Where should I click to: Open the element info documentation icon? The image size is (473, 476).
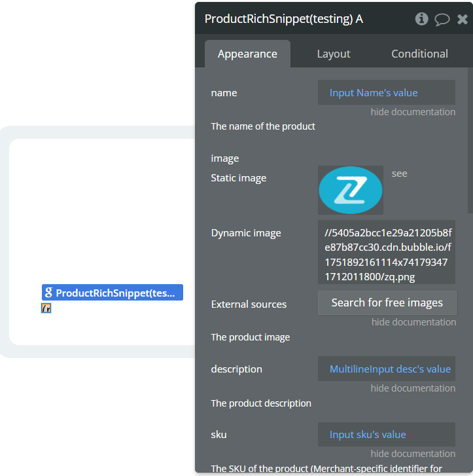422,19
